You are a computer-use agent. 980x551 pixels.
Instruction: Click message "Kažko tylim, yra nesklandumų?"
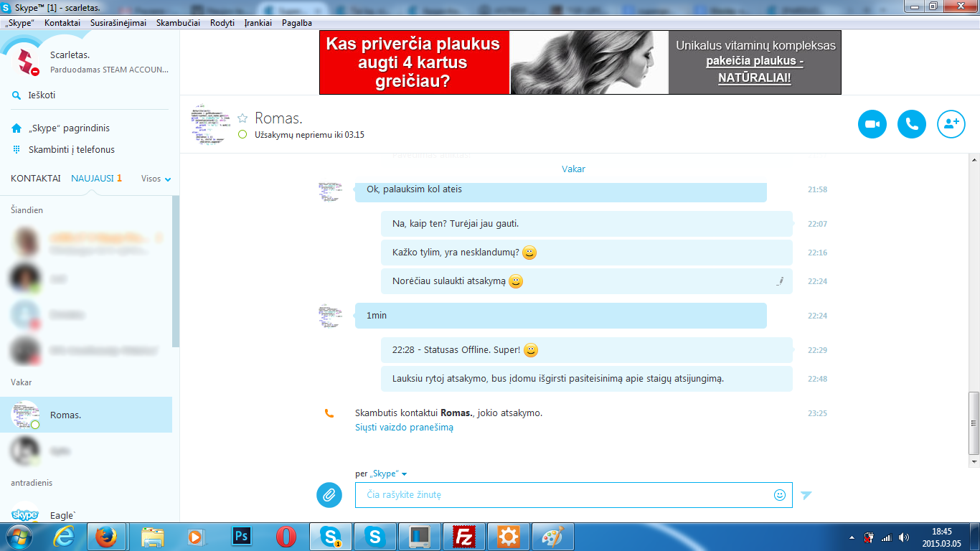click(x=587, y=253)
